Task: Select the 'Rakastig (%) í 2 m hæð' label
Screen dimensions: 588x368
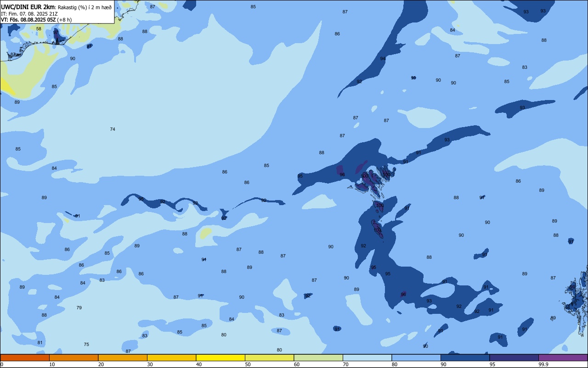Action: pos(84,7)
